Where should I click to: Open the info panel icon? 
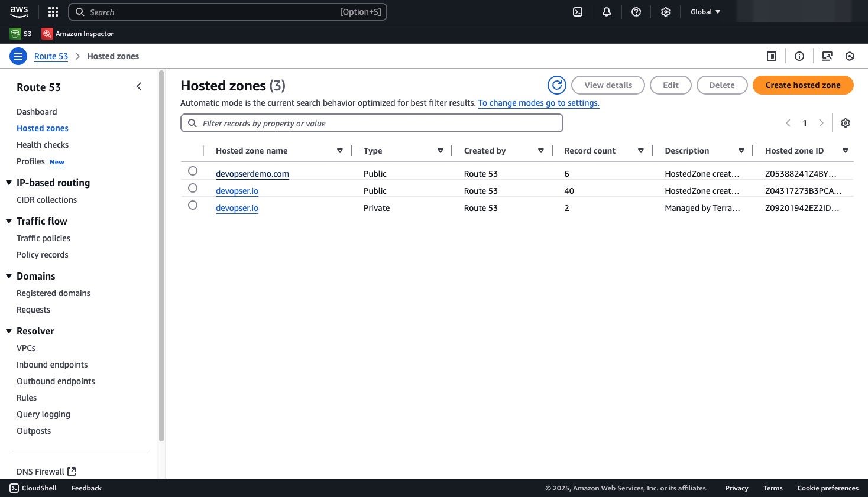pyautogui.click(x=799, y=56)
